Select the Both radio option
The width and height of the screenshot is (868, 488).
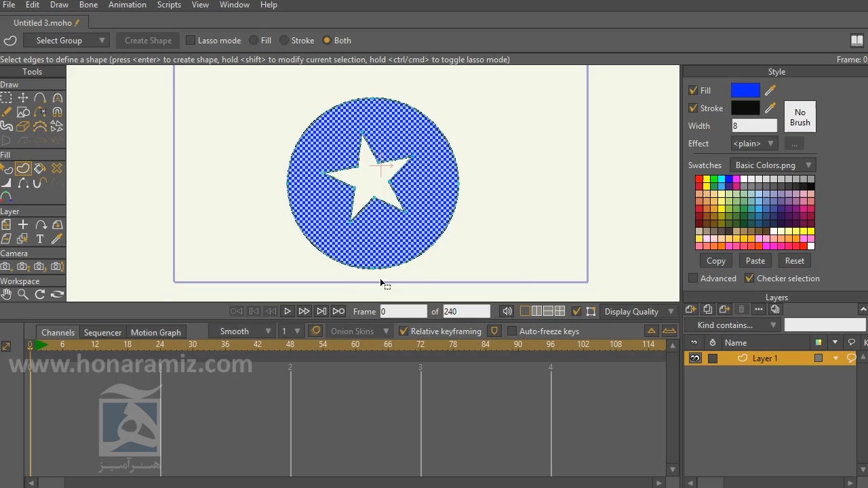click(x=327, y=41)
